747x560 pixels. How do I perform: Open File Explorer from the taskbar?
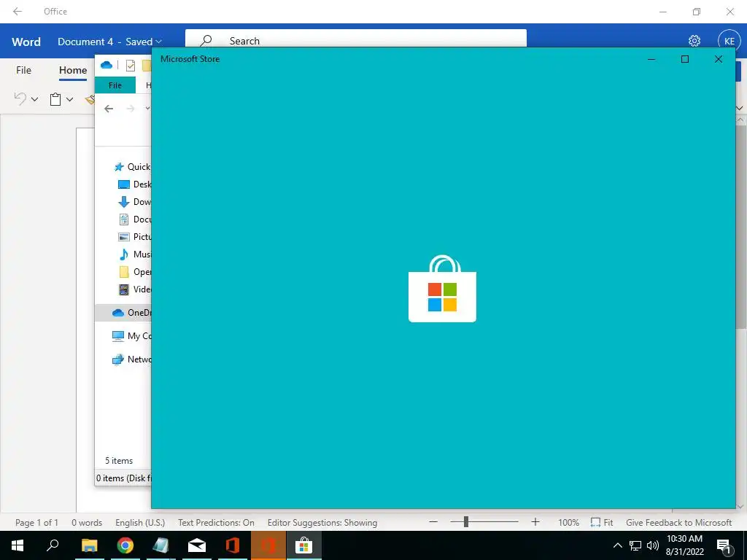point(89,545)
